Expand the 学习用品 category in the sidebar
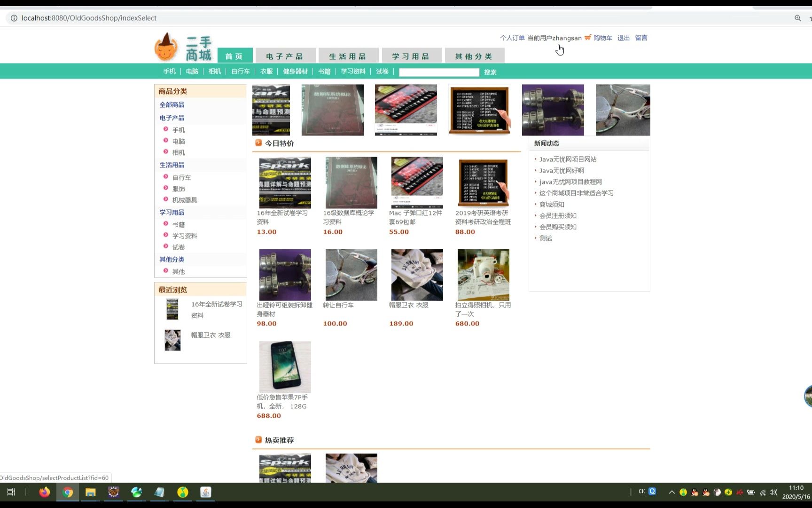This screenshot has width=812, height=508. (171, 212)
